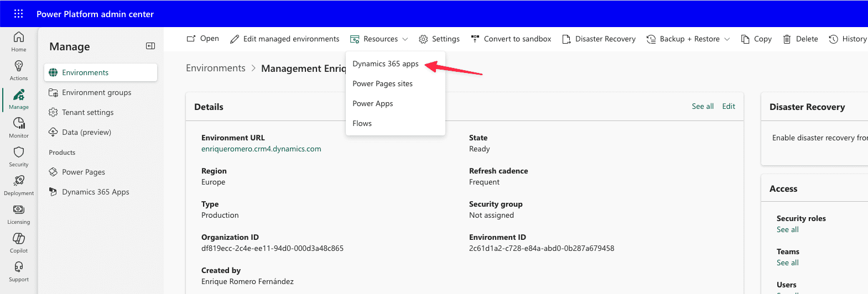The image size is (868, 294).
Task: Click Refresh cadence value Frequent
Action: click(x=484, y=182)
